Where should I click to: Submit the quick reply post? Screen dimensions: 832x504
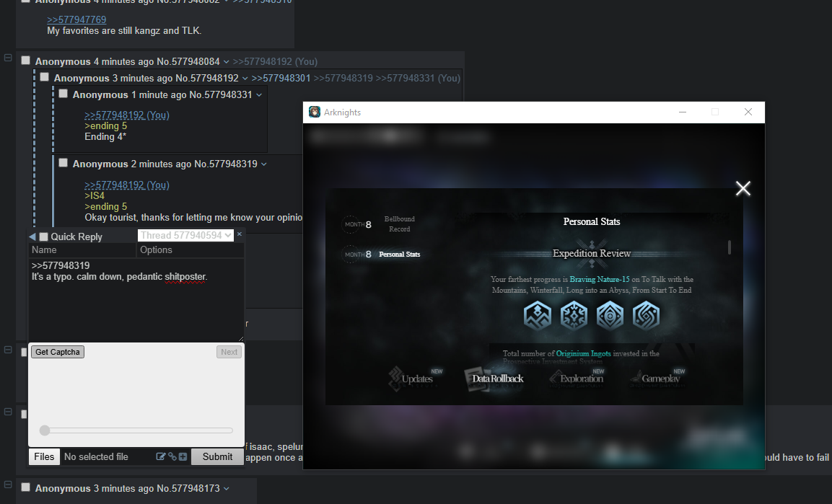pyautogui.click(x=217, y=457)
